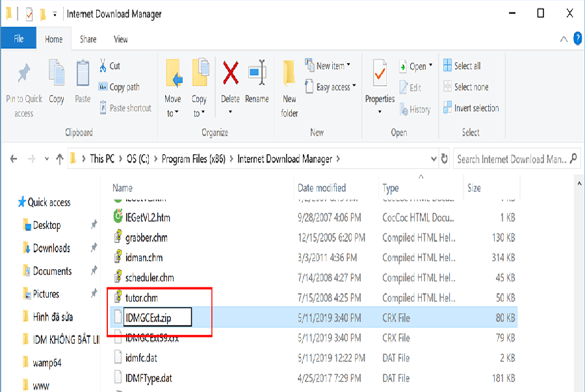Click Select none
This screenshot has height=392, width=585.
466,87
